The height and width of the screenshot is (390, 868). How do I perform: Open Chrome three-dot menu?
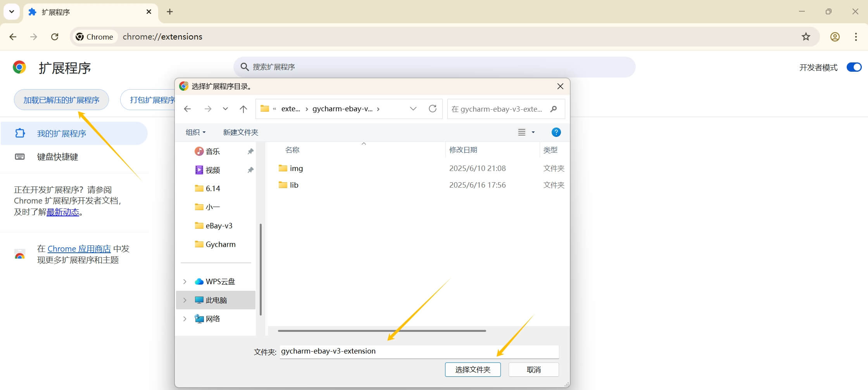[856, 37]
